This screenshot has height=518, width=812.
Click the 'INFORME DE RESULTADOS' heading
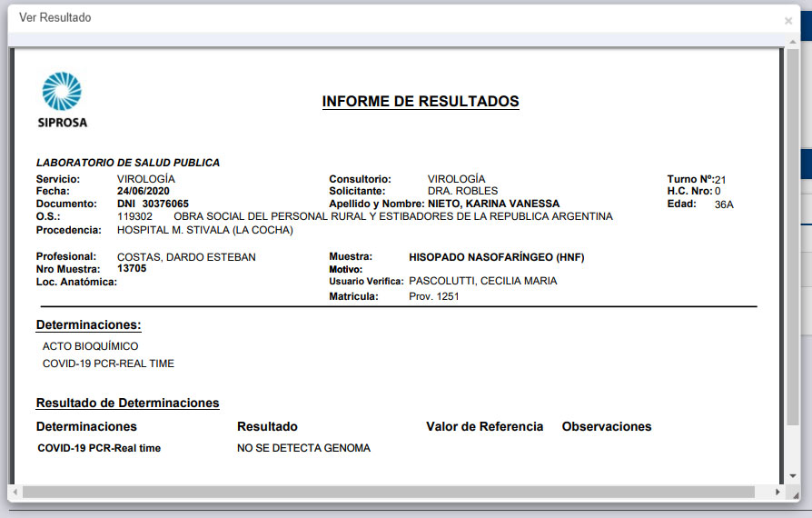point(421,101)
